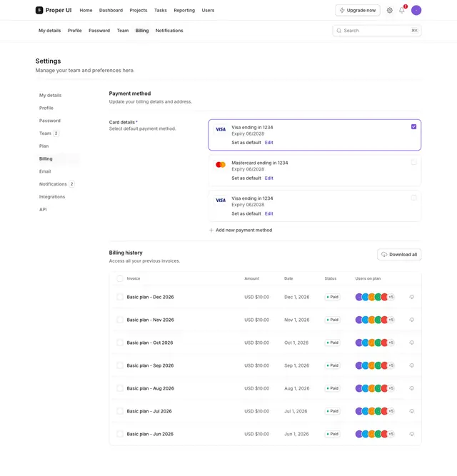The height and width of the screenshot is (476, 457).
Task: Click the Mastercard logo icon
Action: [221, 165]
